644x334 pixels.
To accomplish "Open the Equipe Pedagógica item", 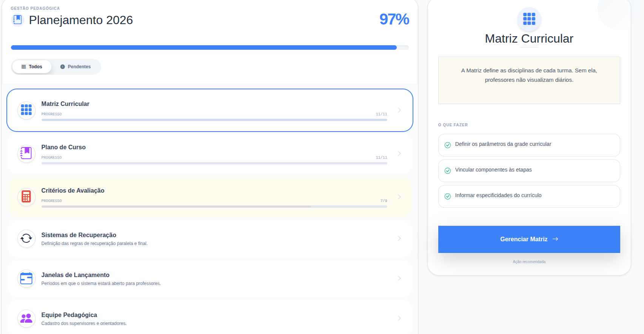I will pyautogui.click(x=210, y=317).
